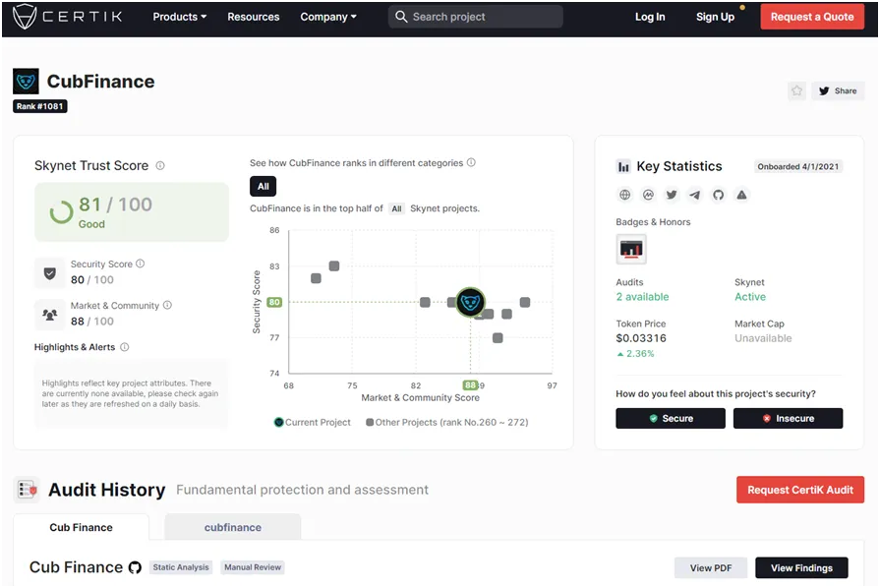Viewport: 880px width, 588px height.
Task: Click the Current Project legend item
Action: (312, 422)
